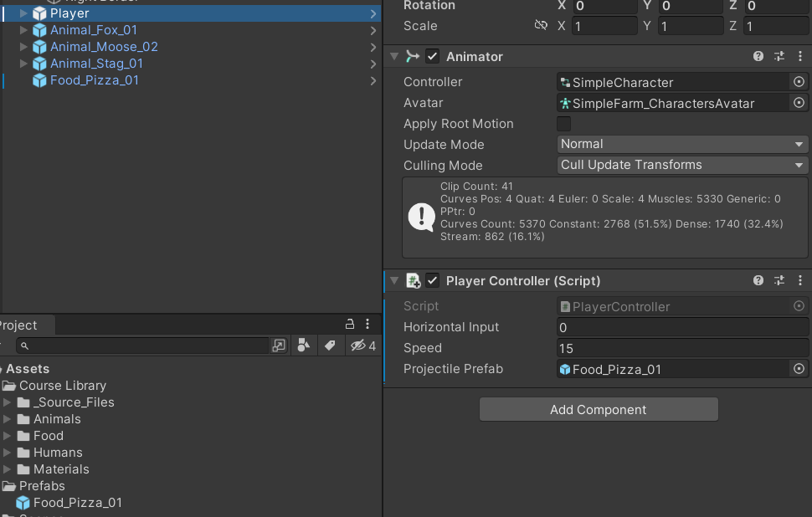812x517 pixels.
Task: Click the Food_Pizza_01 Projectile Prefab field
Action: 673,369
